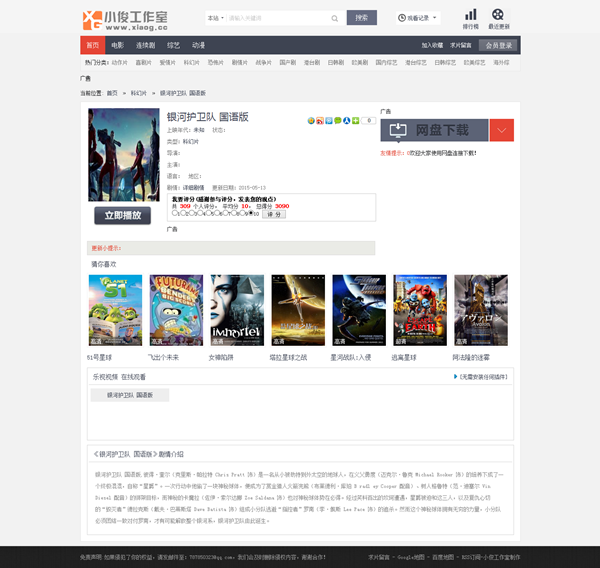This screenshot has width=600, height=568.
Task: Click the blue arrow before 无需安装任何插件
Action: 455,377
